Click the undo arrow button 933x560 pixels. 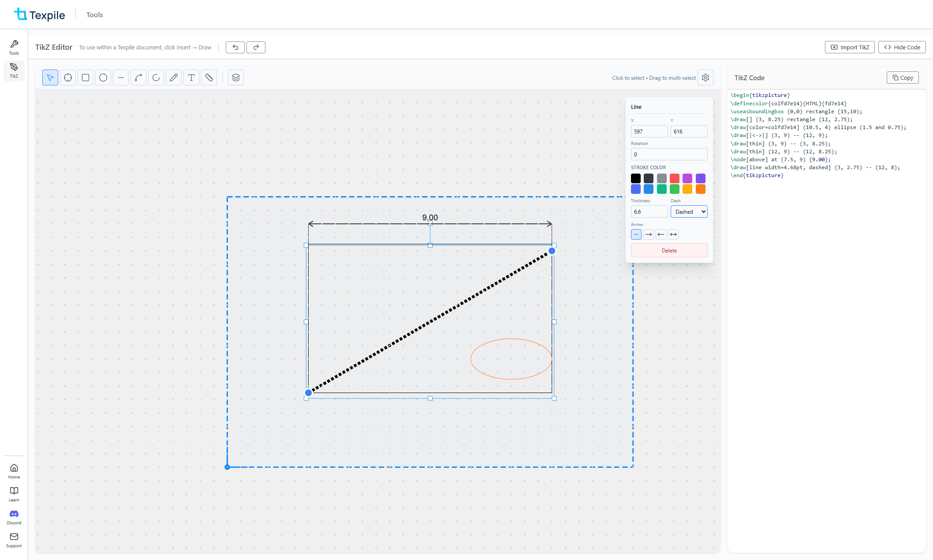[x=235, y=47]
